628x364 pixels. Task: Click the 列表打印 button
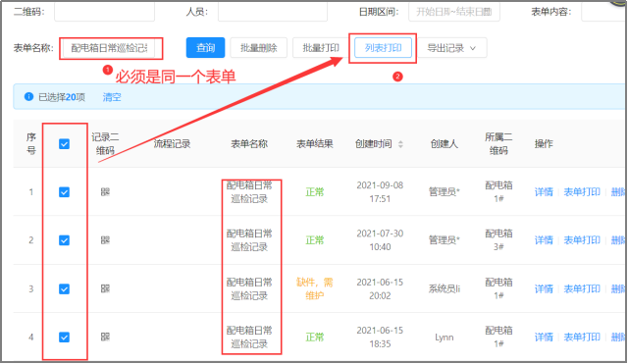tap(384, 48)
